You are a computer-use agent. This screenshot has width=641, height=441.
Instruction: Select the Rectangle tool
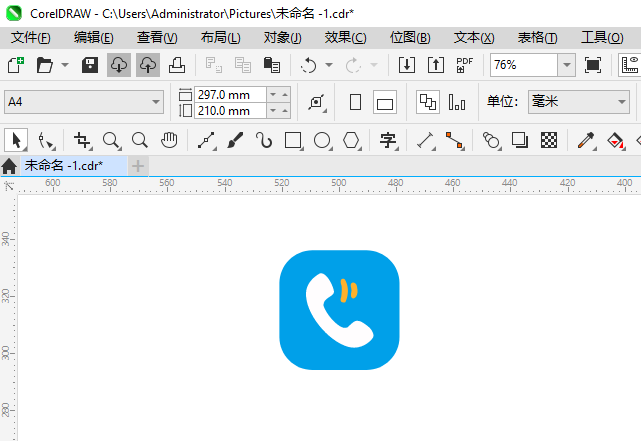[x=294, y=141]
